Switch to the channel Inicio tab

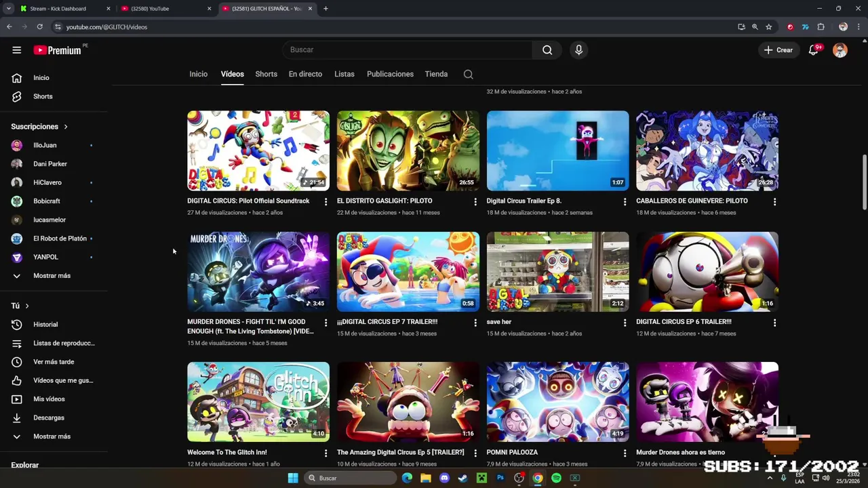[199, 74]
